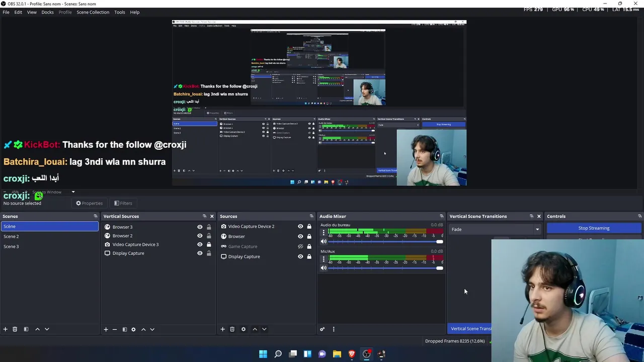
Task: Adjust Mic/Aux volume slider
Action: (386, 268)
